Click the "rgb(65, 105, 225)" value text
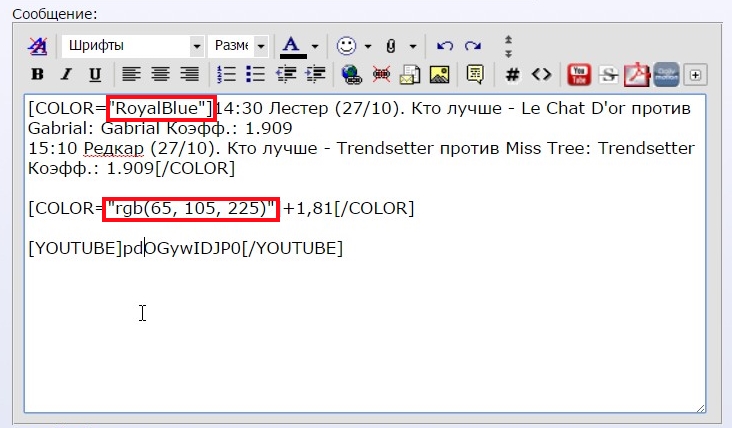Image resolution: width=732 pixels, height=428 pixels. click(191, 208)
